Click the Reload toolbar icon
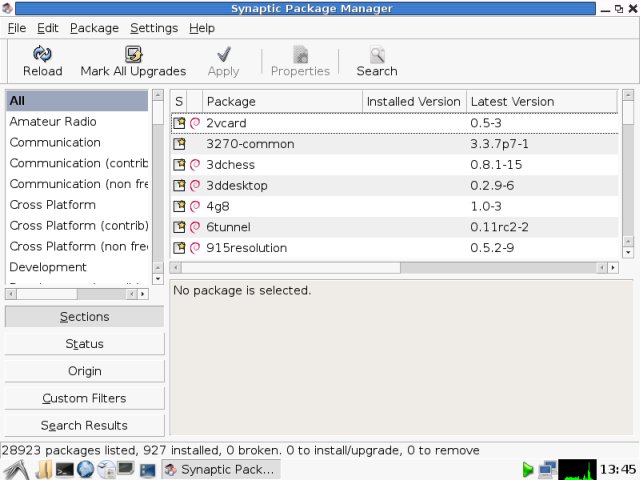640x480 pixels. click(x=42, y=53)
